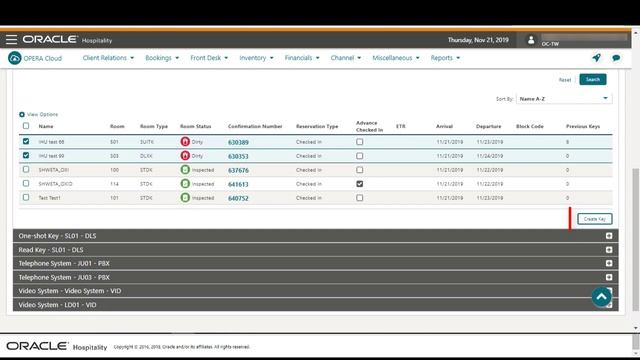
Task: Click the Create Key button
Action: click(595, 219)
